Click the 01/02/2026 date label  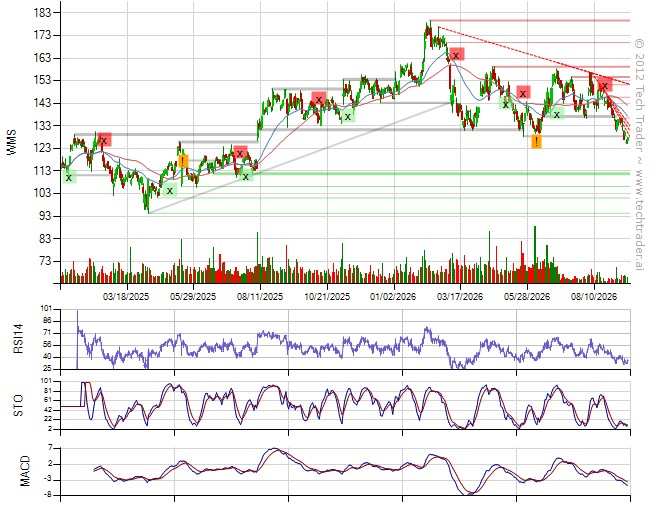click(x=393, y=297)
